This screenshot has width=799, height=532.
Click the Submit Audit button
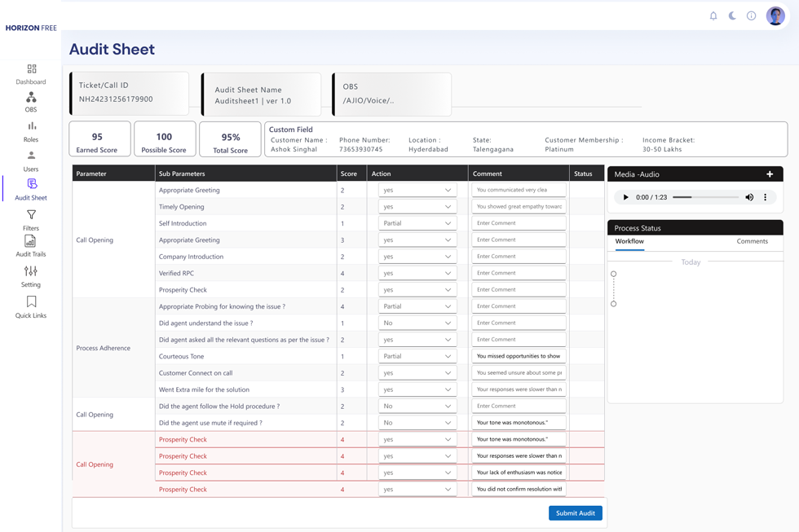(x=575, y=513)
